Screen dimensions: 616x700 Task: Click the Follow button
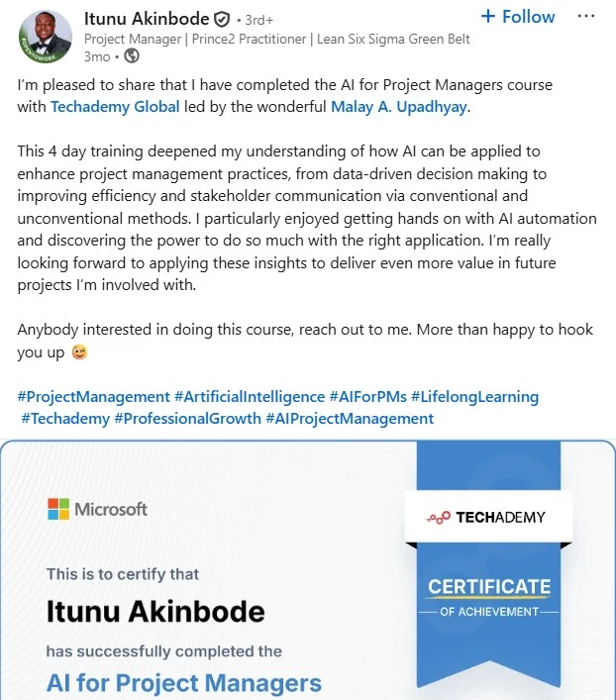click(517, 17)
